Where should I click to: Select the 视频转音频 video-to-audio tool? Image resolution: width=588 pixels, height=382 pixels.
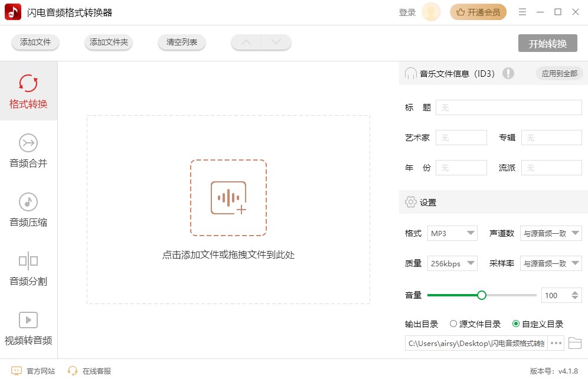click(28, 329)
